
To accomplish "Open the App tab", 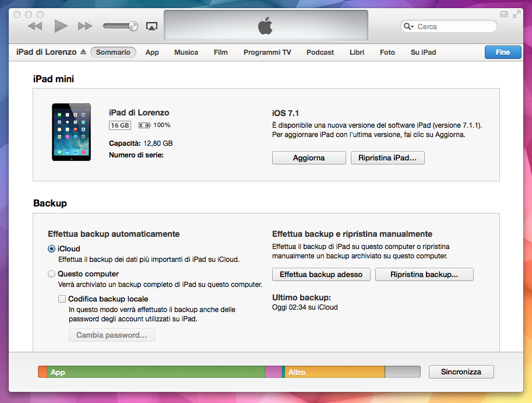I will pyautogui.click(x=152, y=52).
